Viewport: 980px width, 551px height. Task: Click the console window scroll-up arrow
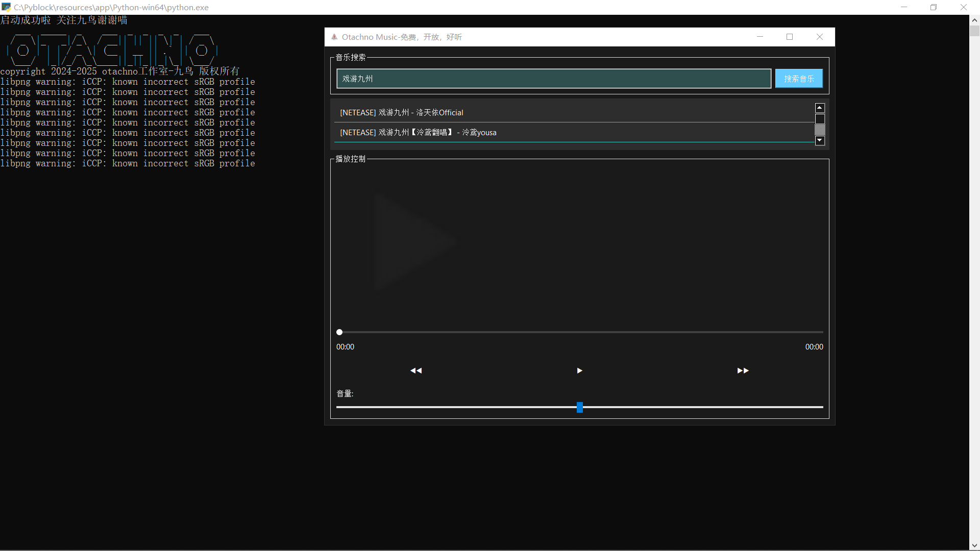(x=974, y=20)
